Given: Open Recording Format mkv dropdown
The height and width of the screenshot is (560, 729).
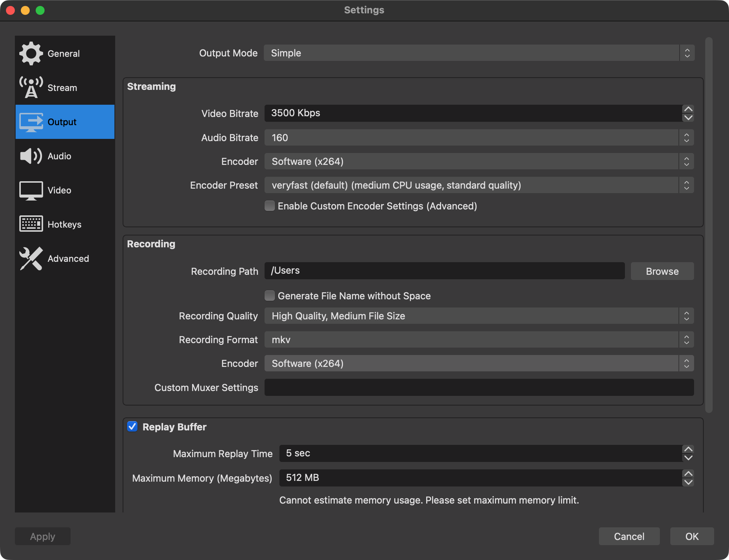Looking at the screenshot, I should pos(479,340).
